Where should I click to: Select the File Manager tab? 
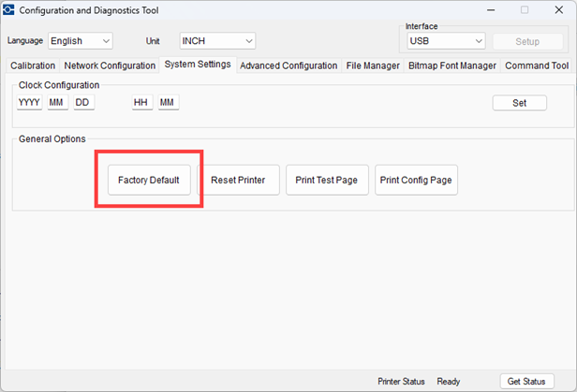click(373, 65)
